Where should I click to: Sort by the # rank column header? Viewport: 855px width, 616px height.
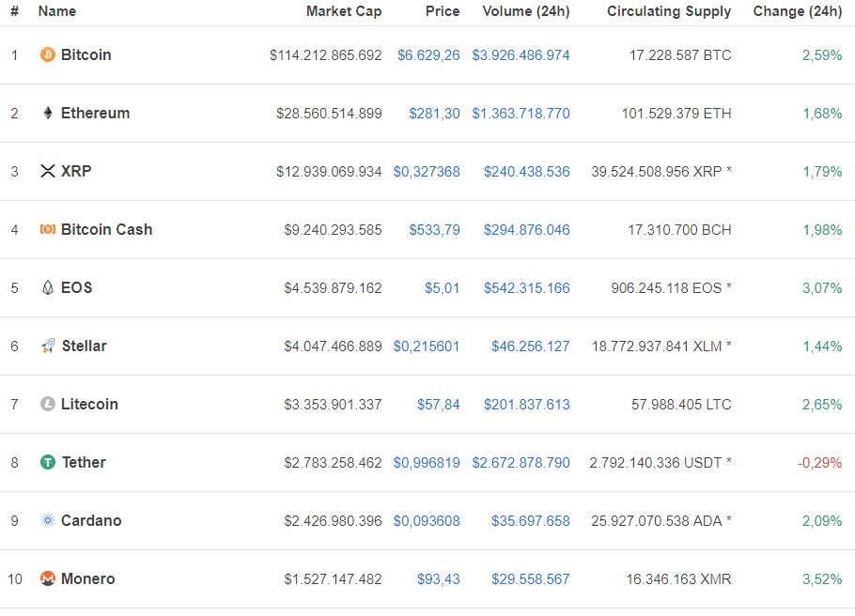pos(15,11)
